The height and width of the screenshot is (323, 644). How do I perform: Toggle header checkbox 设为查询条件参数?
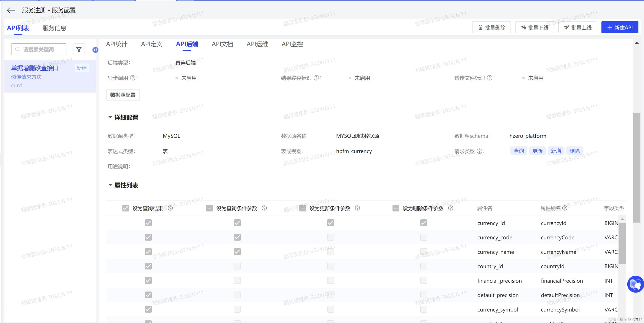tap(210, 208)
